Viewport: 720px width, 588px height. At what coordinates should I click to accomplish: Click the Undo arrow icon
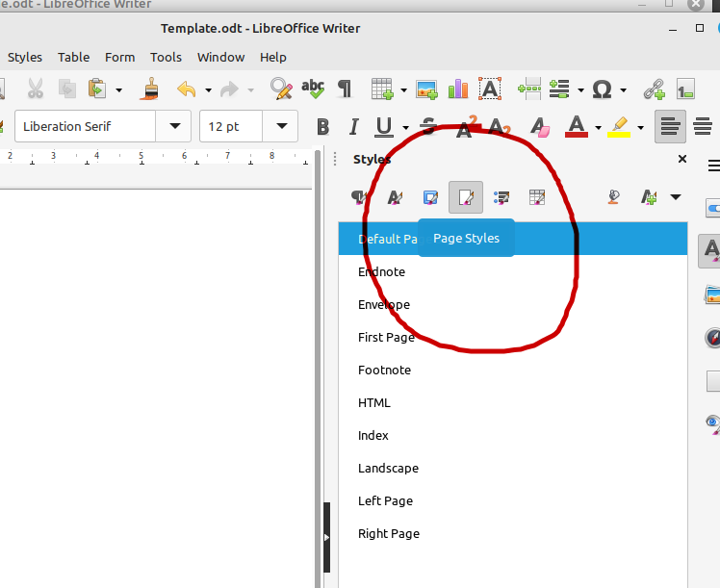(x=187, y=89)
